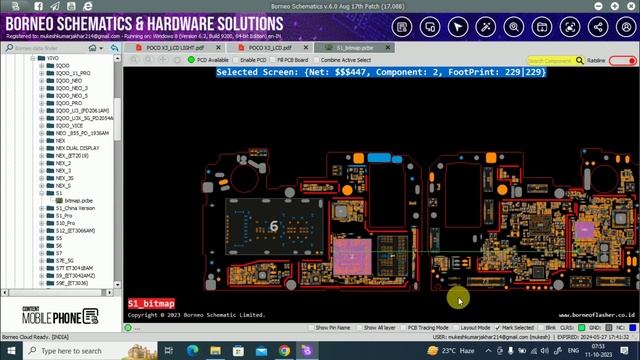Check the Layout Mode option

pos(456,328)
